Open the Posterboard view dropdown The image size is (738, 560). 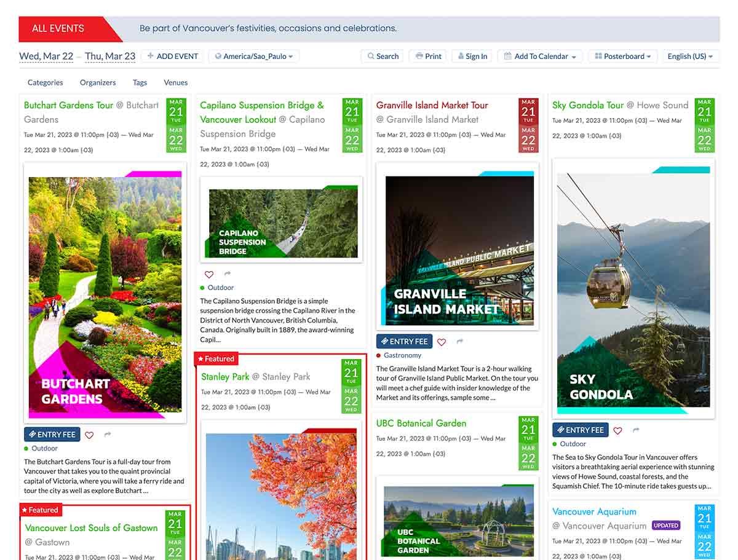point(623,56)
